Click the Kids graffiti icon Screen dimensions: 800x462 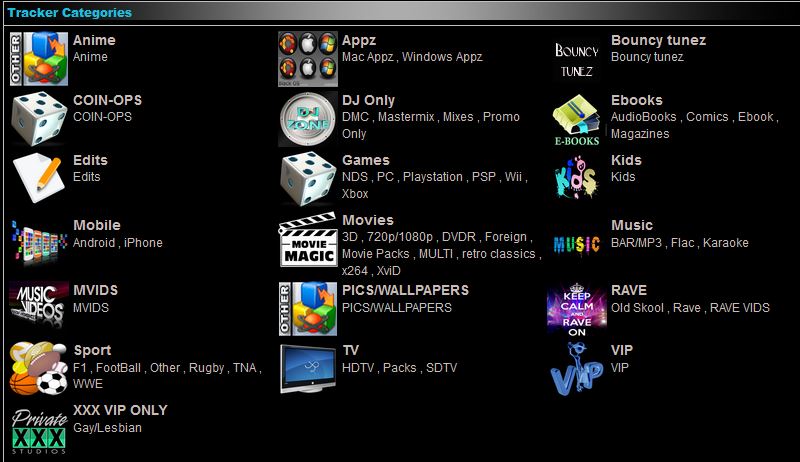[576, 177]
